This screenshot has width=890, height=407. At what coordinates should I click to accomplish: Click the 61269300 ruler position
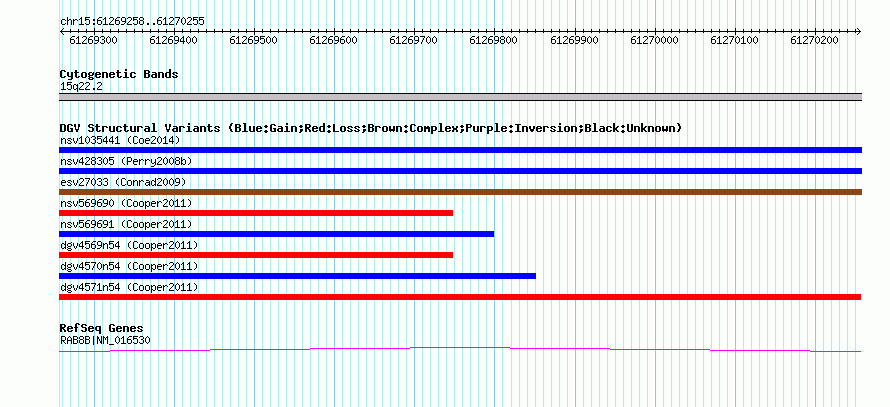[x=93, y=40]
